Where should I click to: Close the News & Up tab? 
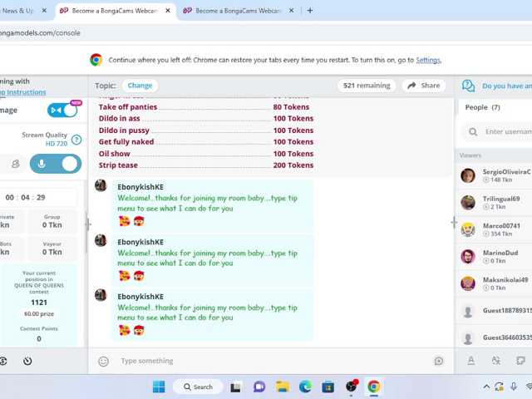click(x=44, y=11)
